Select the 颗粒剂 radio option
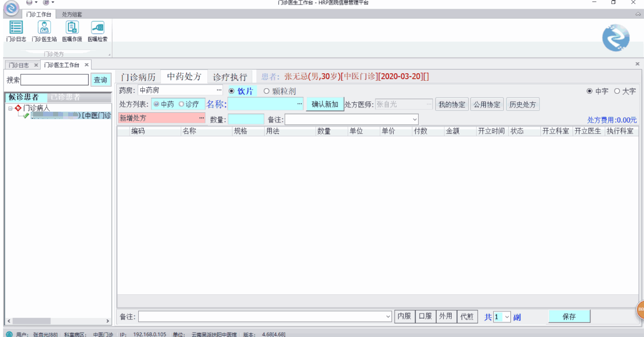 point(266,91)
